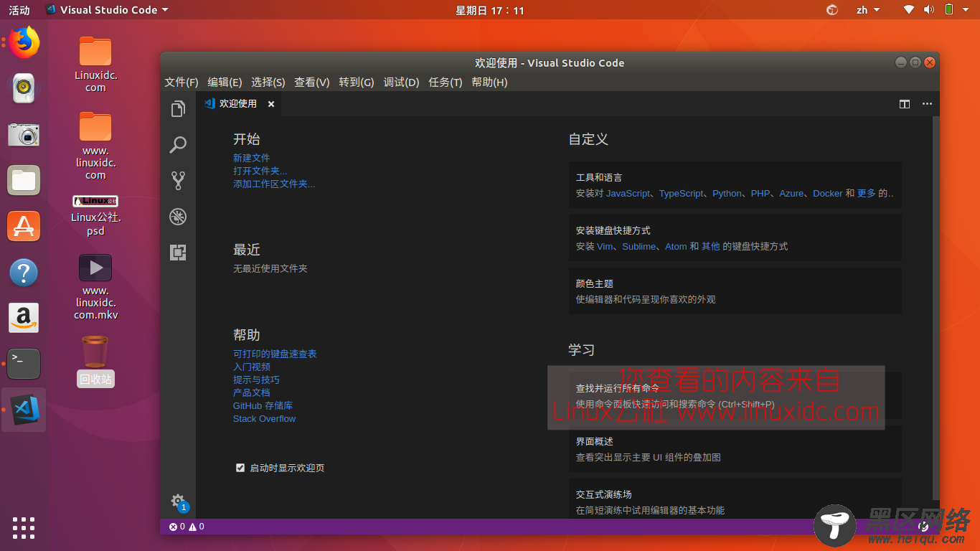Click Visual Studio Code dock icon
This screenshot has width=980, height=551.
pos(24,410)
